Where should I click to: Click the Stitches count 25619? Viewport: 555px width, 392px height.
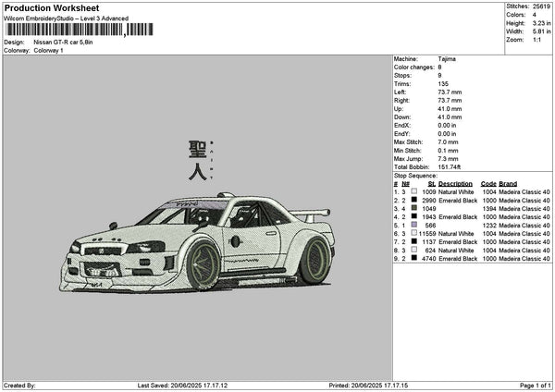coord(539,6)
